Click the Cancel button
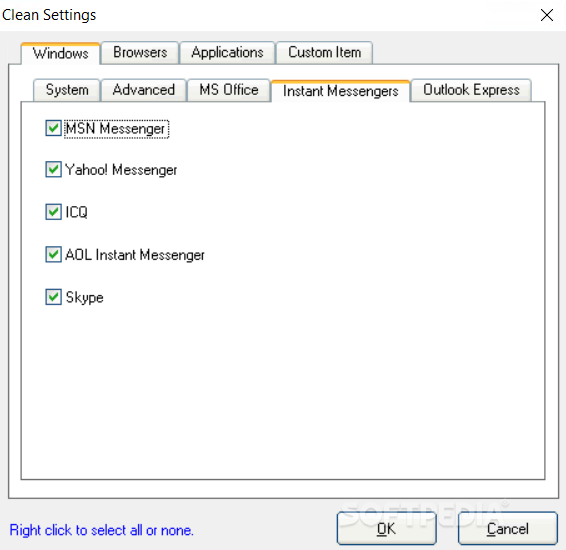 508,529
